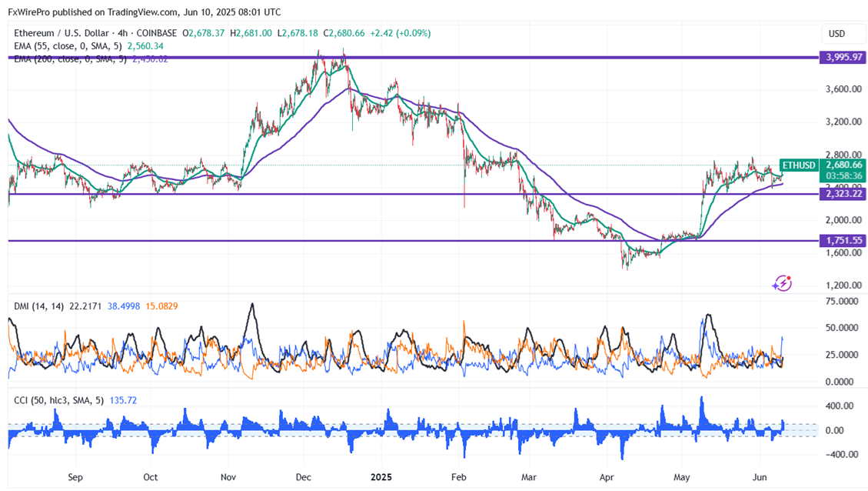Click the May label on time axis
Viewport: 868px width, 491px height.
(682, 477)
